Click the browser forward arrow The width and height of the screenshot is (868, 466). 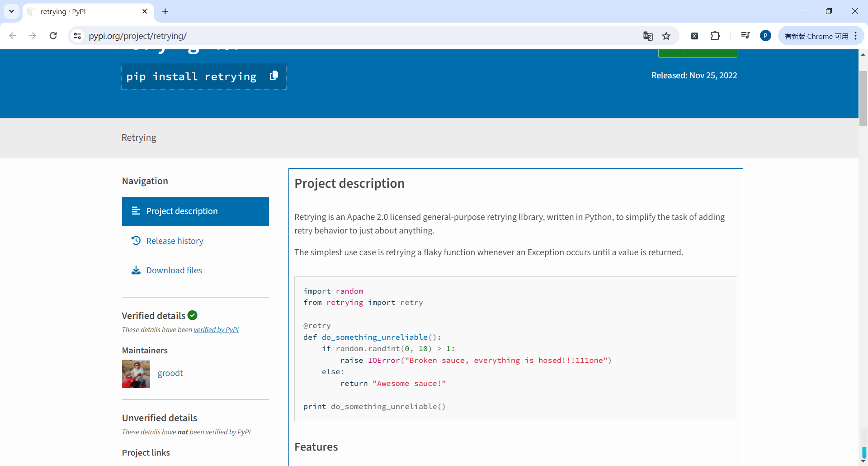(33, 36)
